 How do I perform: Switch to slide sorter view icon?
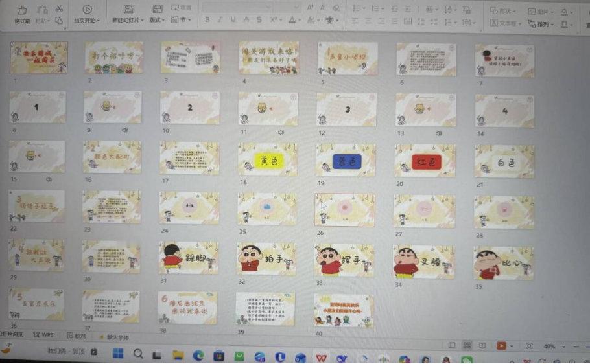pos(467,345)
